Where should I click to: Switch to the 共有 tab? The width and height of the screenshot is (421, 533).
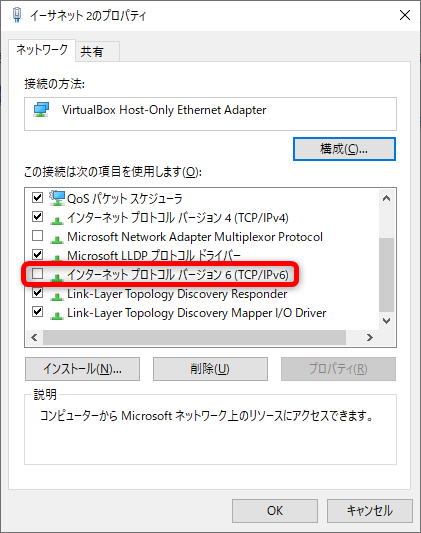(x=97, y=52)
